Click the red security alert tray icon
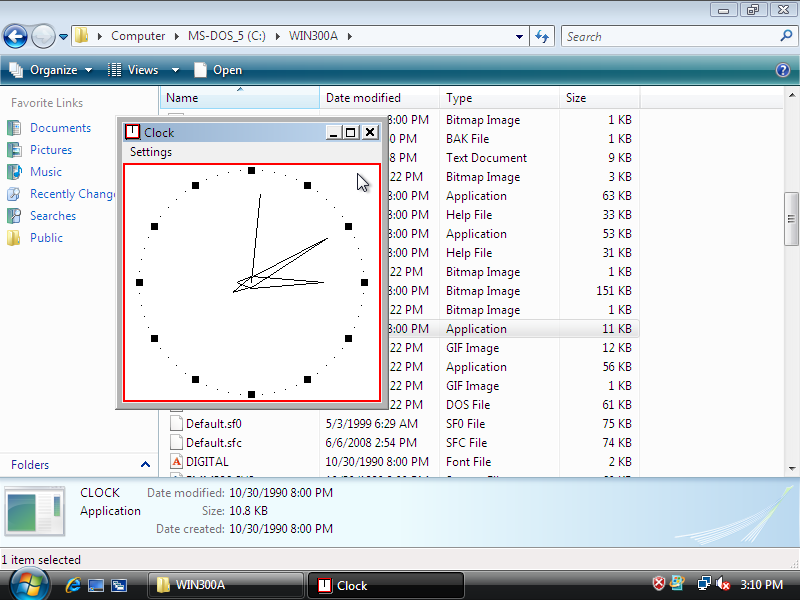800x600 pixels. (x=659, y=584)
